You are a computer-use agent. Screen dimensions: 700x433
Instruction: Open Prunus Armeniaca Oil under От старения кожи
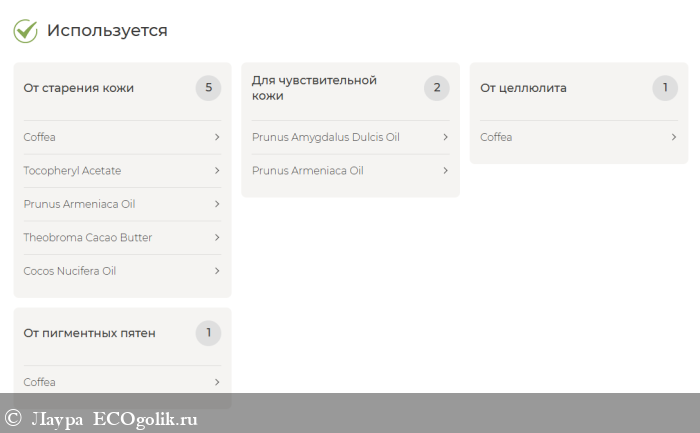(x=79, y=204)
